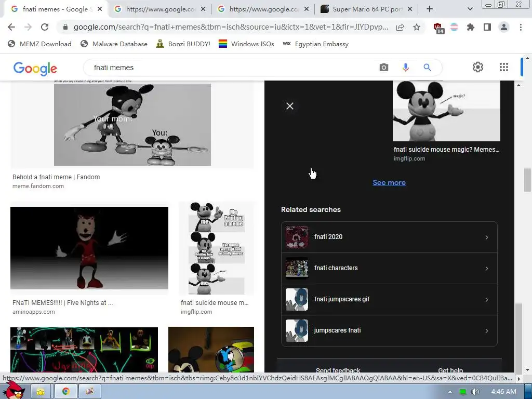Focus the fnati memes search box
The height and width of the screenshot is (399, 532).
231,68
